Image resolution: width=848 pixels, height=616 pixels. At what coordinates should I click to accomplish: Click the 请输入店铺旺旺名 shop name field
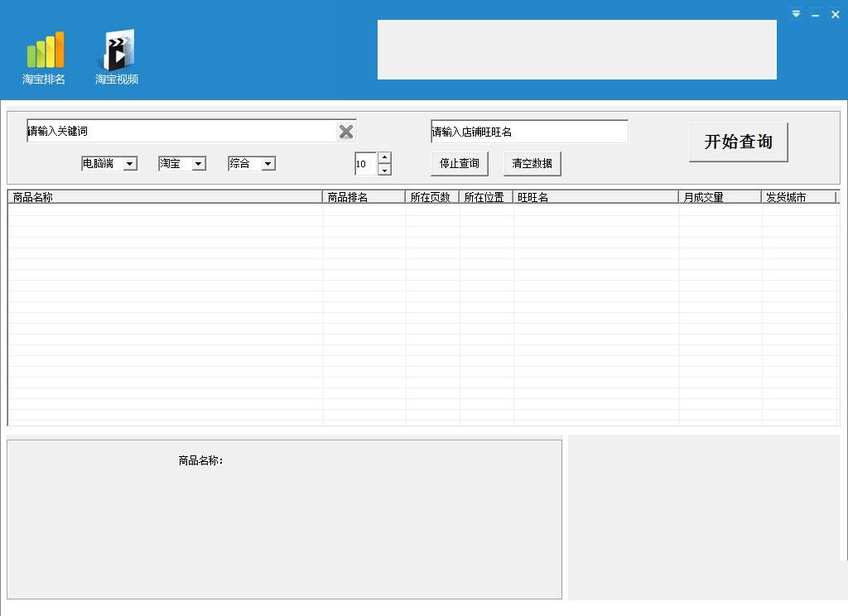528,131
